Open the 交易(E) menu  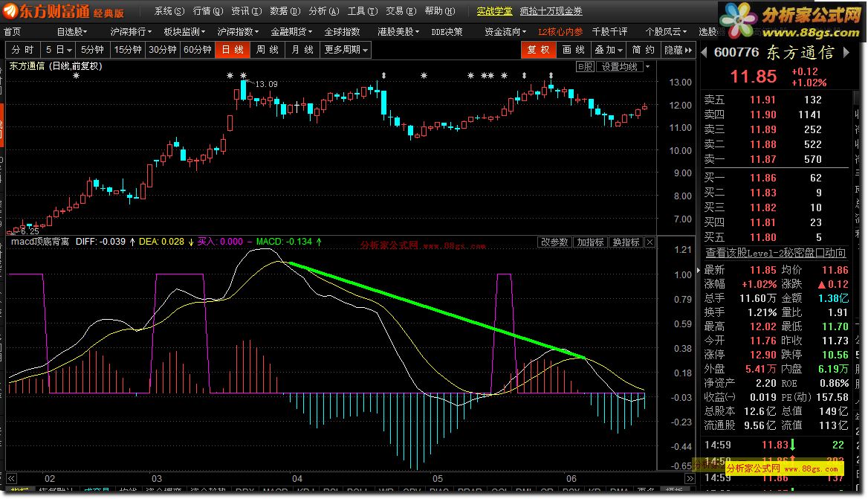click(x=401, y=11)
